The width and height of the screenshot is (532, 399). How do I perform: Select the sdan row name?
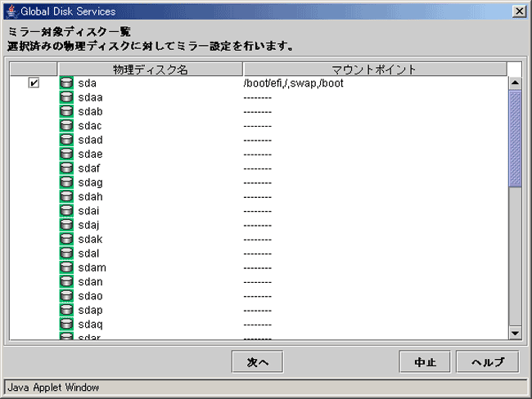(90, 282)
